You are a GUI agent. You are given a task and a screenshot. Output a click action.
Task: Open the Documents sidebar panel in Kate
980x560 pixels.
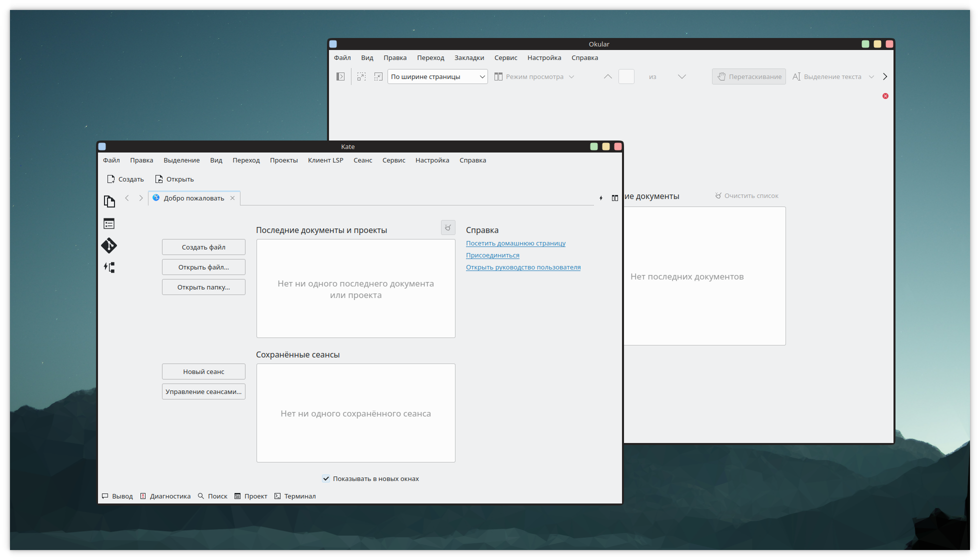tap(109, 201)
